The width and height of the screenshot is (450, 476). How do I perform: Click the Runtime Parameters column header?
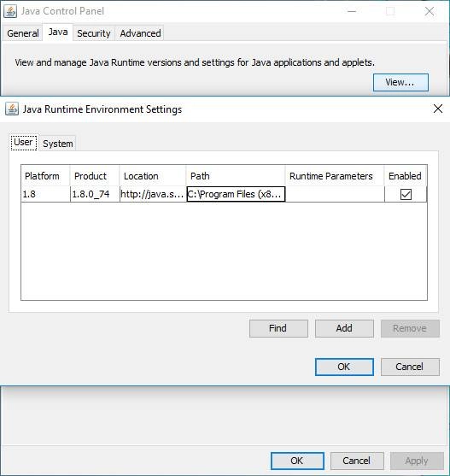[335, 176]
